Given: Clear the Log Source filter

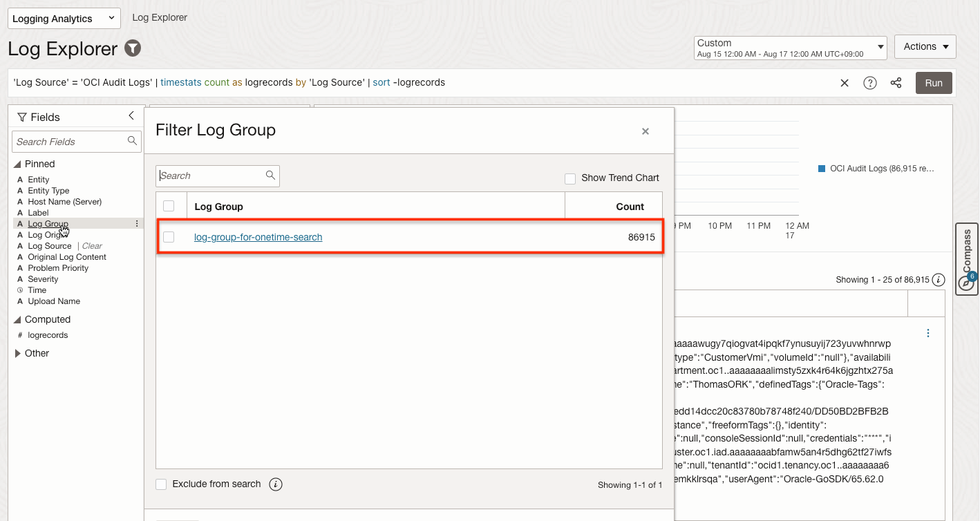Looking at the screenshot, I should (x=92, y=246).
